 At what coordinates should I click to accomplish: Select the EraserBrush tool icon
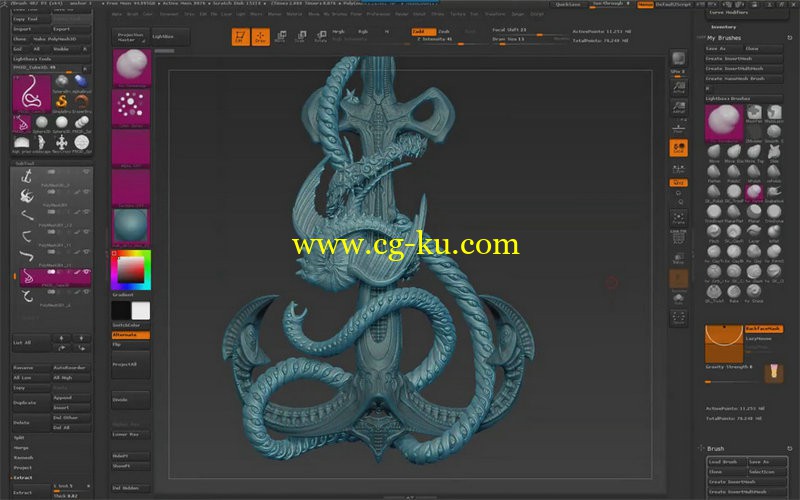pyautogui.click(x=82, y=102)
